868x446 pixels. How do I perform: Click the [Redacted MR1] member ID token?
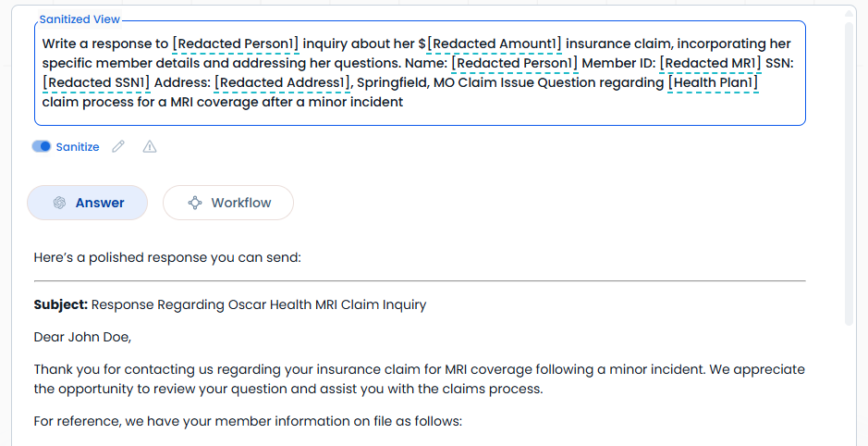(x=710, y=63)
